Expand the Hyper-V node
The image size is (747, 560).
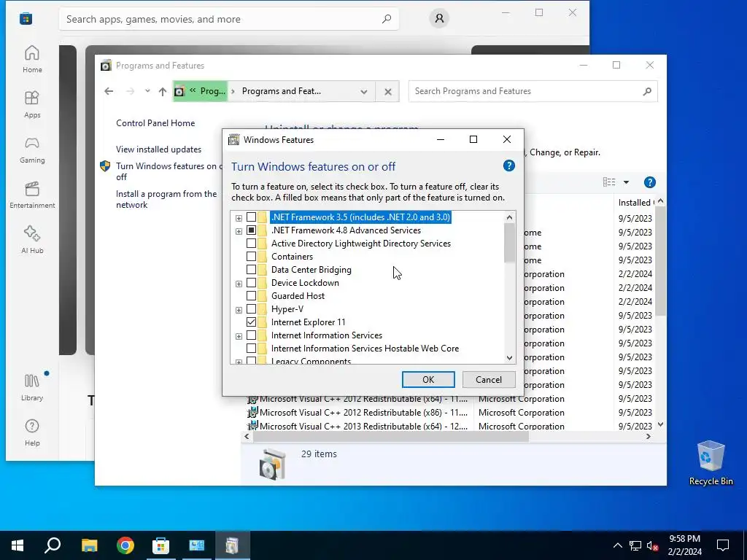(239, 310)
